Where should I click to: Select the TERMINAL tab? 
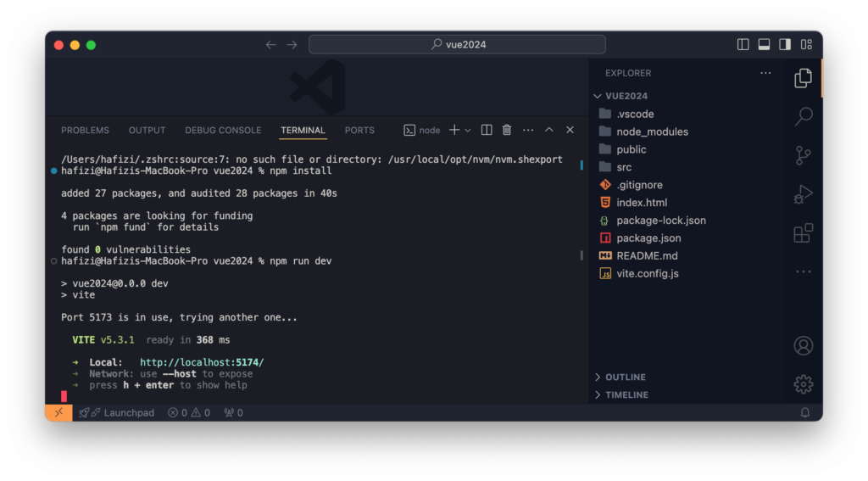coord(303,131)
